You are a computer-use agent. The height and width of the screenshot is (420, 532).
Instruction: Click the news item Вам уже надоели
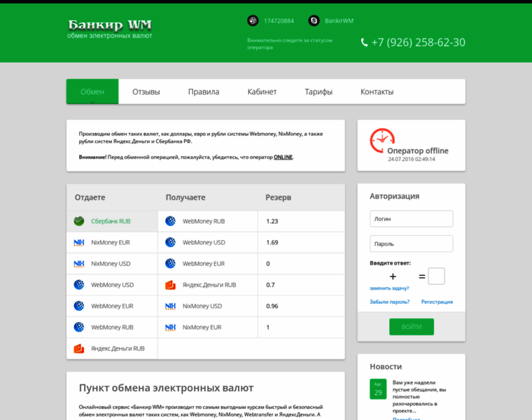click(419, 397)
